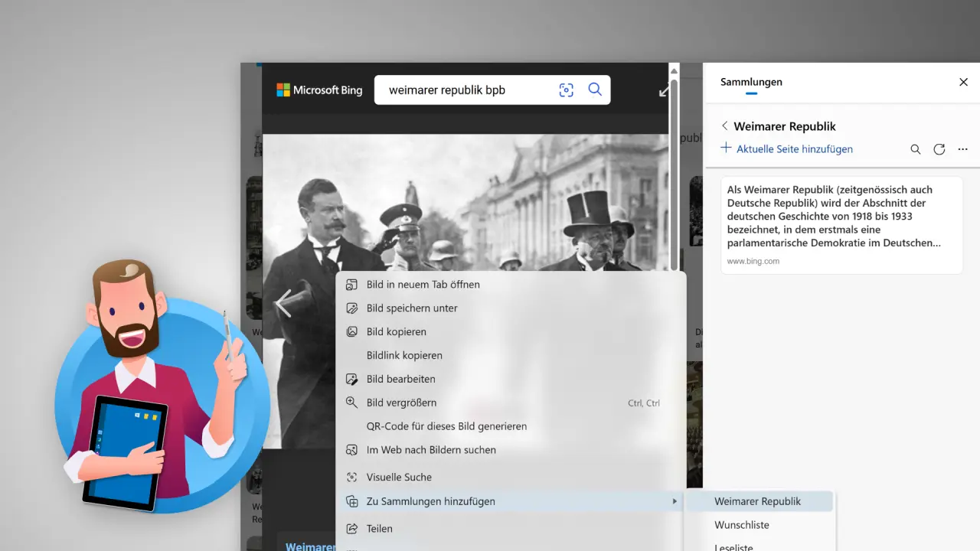The image size is (980, 551).
Task: Expand the Zu Sammlungen hinzufügen submenu arrow
Action: [x=674, y=501]
